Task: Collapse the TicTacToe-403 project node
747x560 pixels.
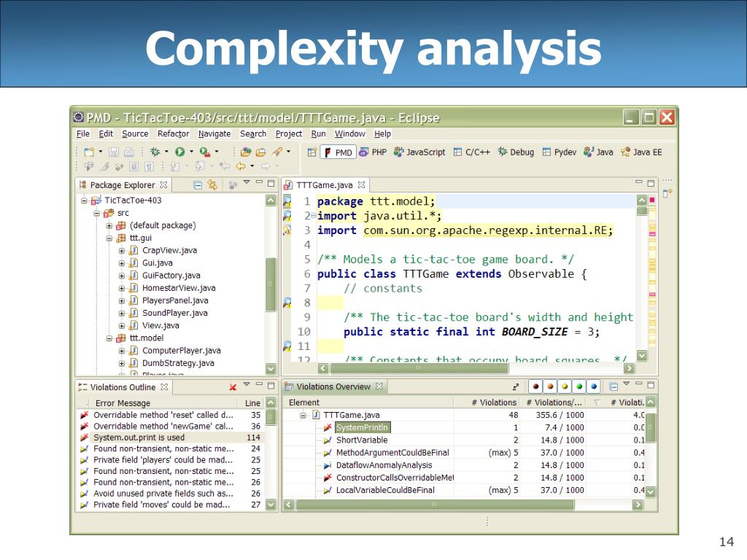Action: [84, 201]
